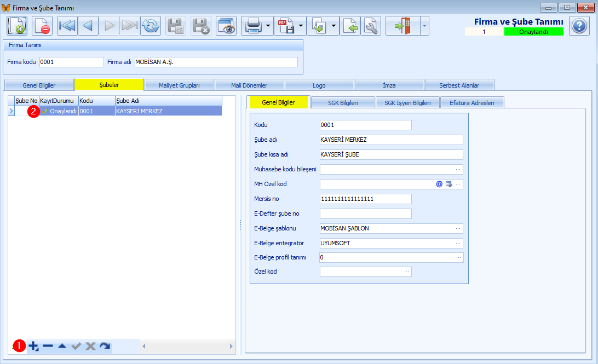Open the Serbest Alanlar tab
This screenshot has width=598, height=364.
click(459, 85)
